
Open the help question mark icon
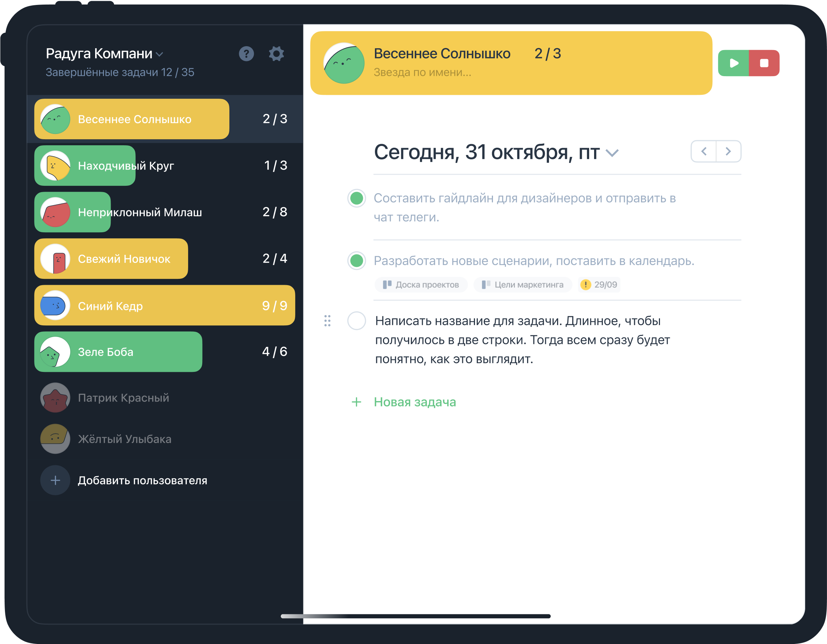(246, 54)
